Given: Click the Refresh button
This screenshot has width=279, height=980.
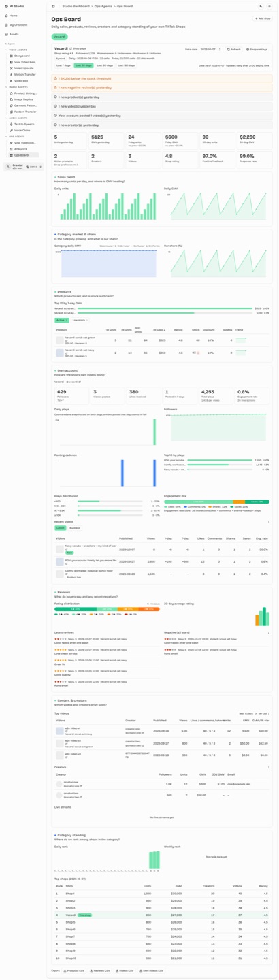Looking at the screenshot, I should tap(234, 50).
